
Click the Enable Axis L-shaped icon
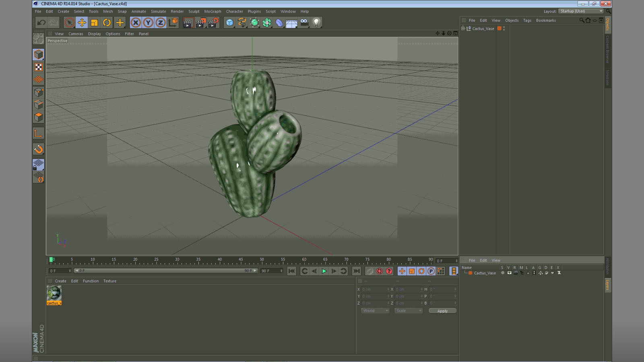coord(39,133)
